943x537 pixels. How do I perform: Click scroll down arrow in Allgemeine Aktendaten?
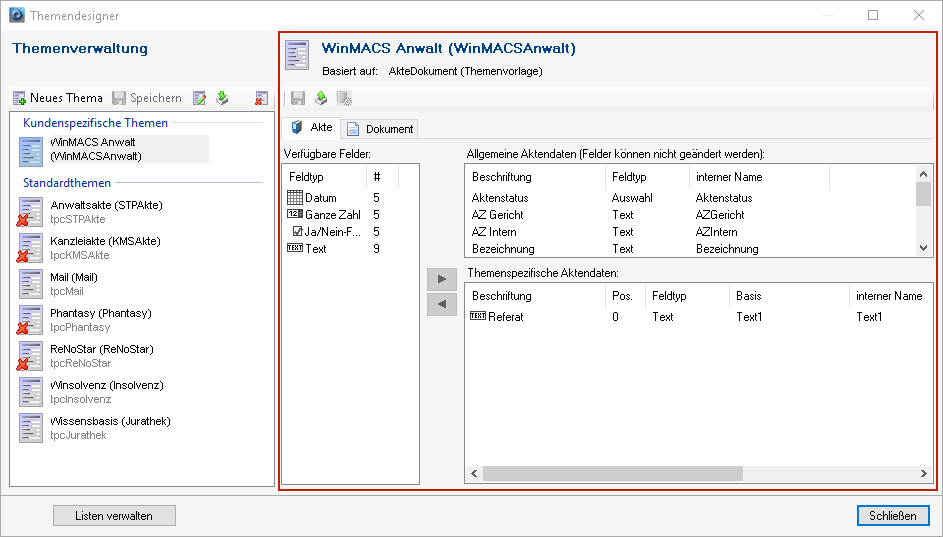click(924, 248)
